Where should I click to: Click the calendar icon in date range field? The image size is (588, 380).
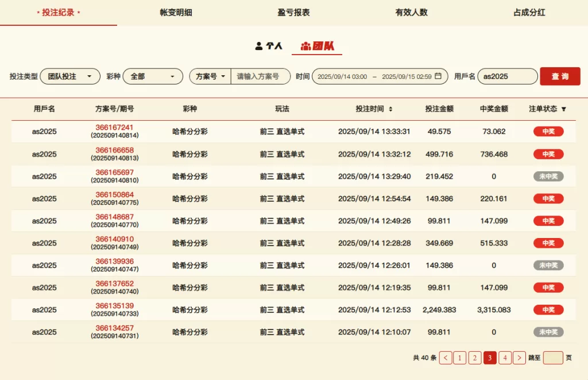(x=438, y=76)
